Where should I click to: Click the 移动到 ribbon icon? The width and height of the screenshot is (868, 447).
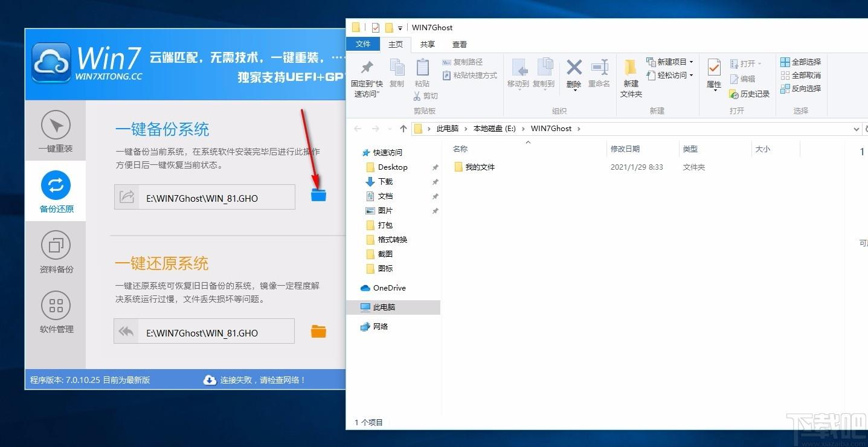click(518, 67)
